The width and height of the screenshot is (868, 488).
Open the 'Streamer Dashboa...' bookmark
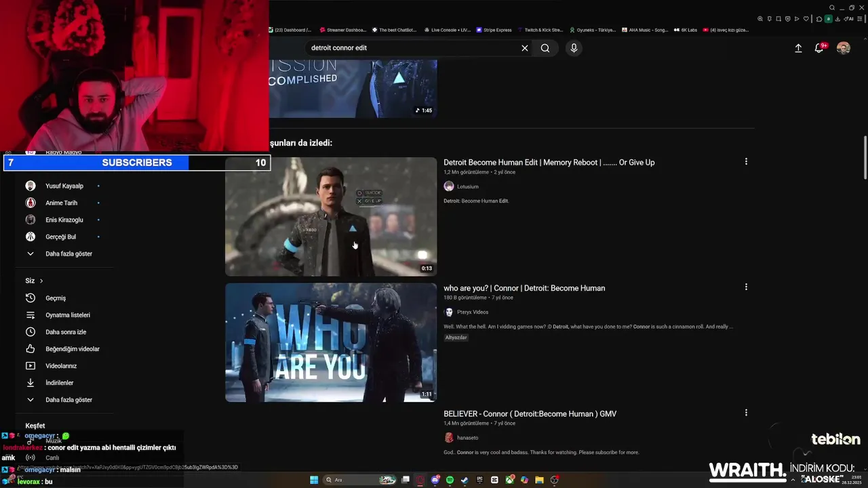[x=343, y=30]
